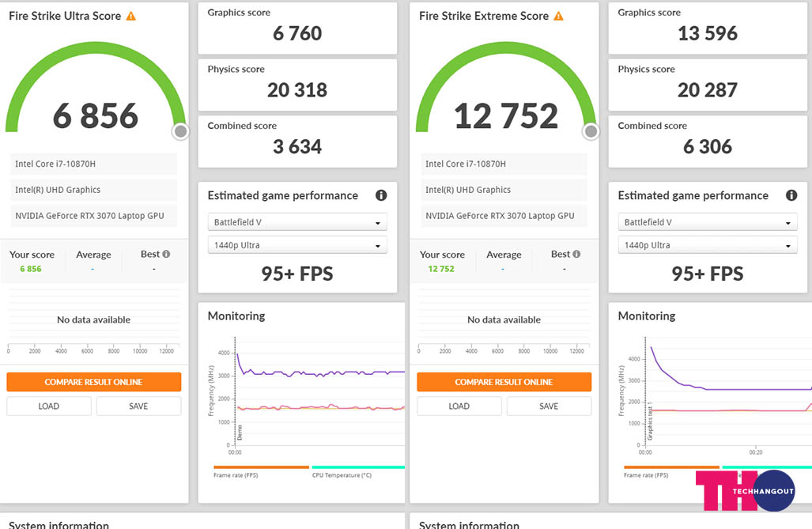Click SAVE button in Fire Strike Ultra panel
The image size is (812, 529).
click(139, 406)
